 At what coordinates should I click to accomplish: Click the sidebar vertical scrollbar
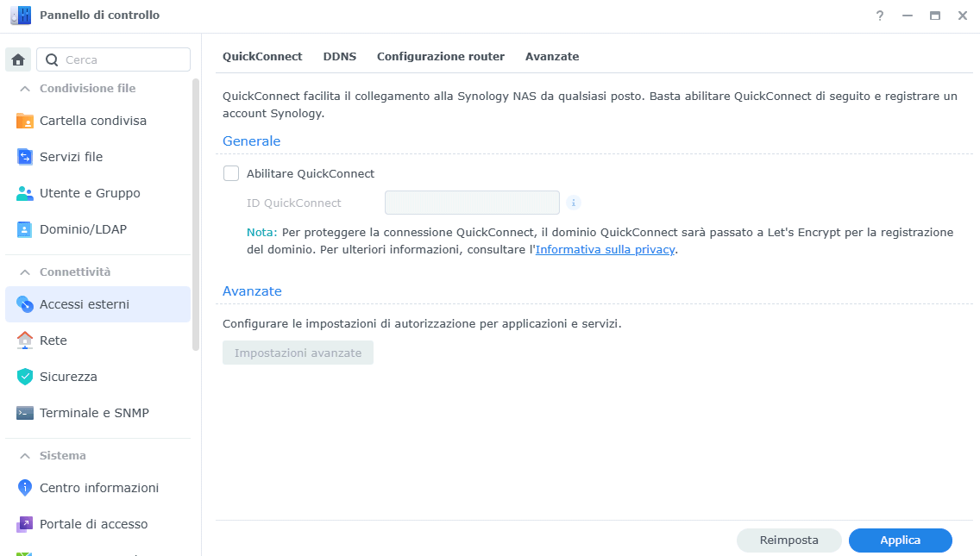coord(196,215)
